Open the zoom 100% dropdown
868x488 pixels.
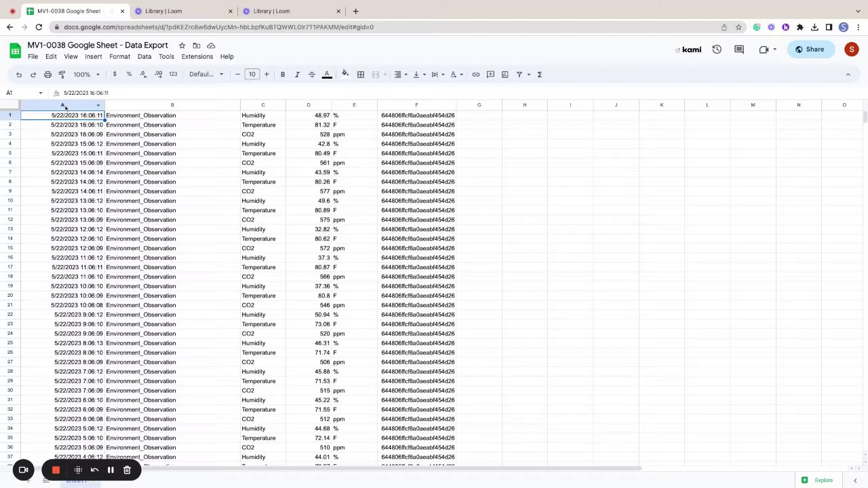(86, 75)
